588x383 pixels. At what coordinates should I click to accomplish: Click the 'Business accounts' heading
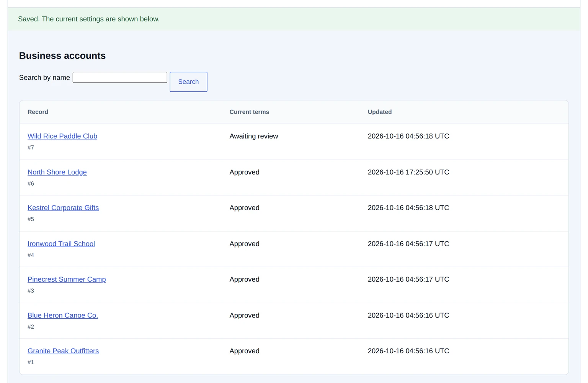pyautogui.click(x=62, y=56)
